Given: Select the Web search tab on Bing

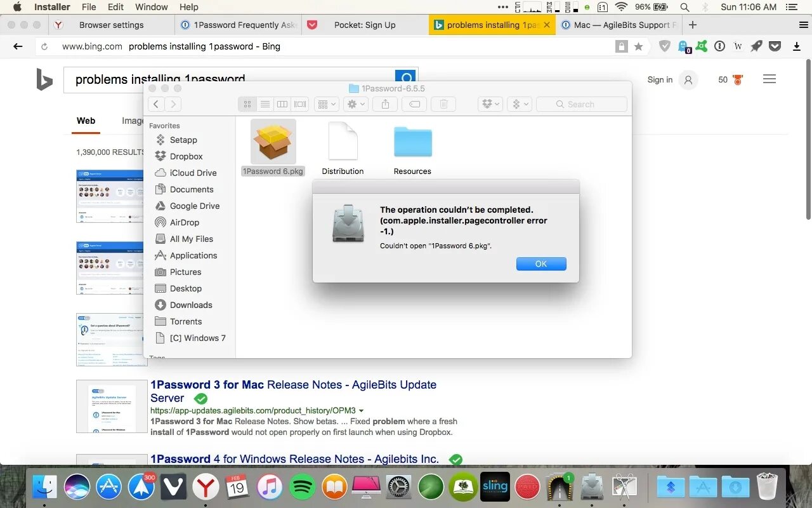Looking at the screenshot, I should [x=86, y=121].
